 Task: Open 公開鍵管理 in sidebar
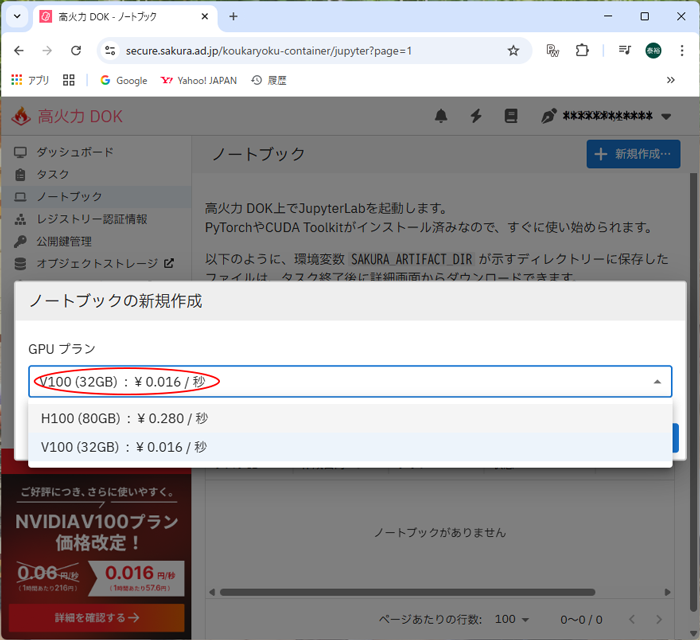96,241
